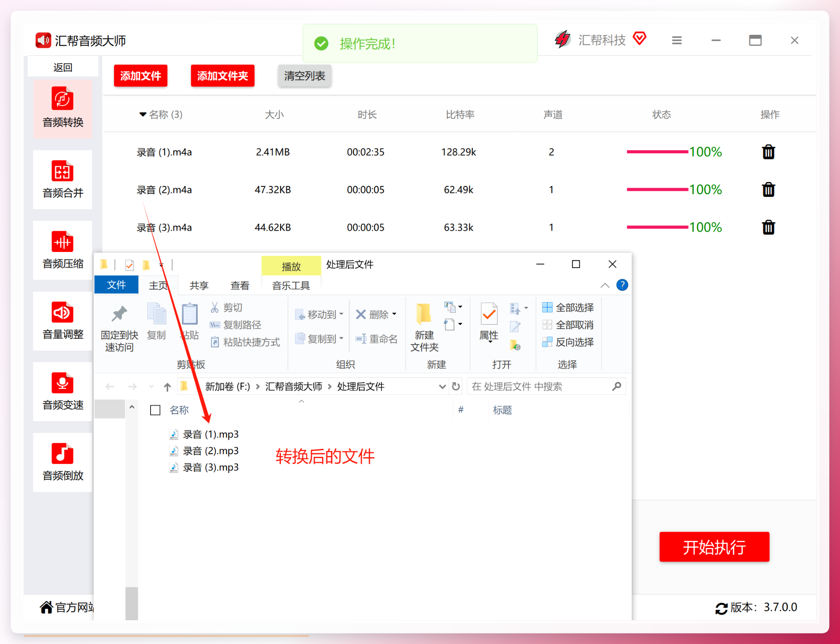Switch to the 音乐工具 ribbon tab
The width and height of the screenshot is (840, 644).
[291, 285]
